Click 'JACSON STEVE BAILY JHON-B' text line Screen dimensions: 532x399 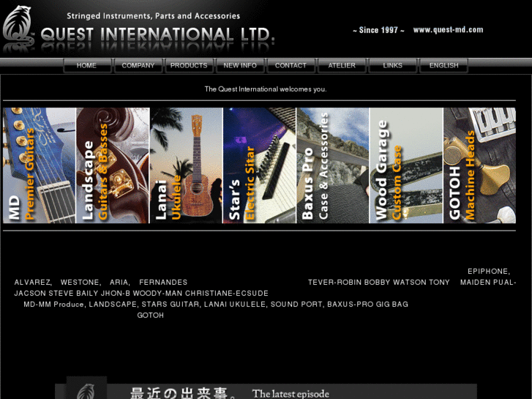141,293
